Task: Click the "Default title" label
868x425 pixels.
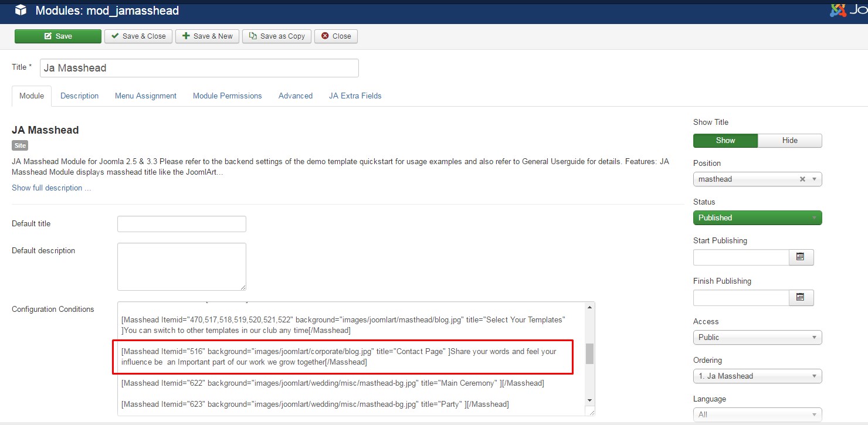Action: point(31,224)
